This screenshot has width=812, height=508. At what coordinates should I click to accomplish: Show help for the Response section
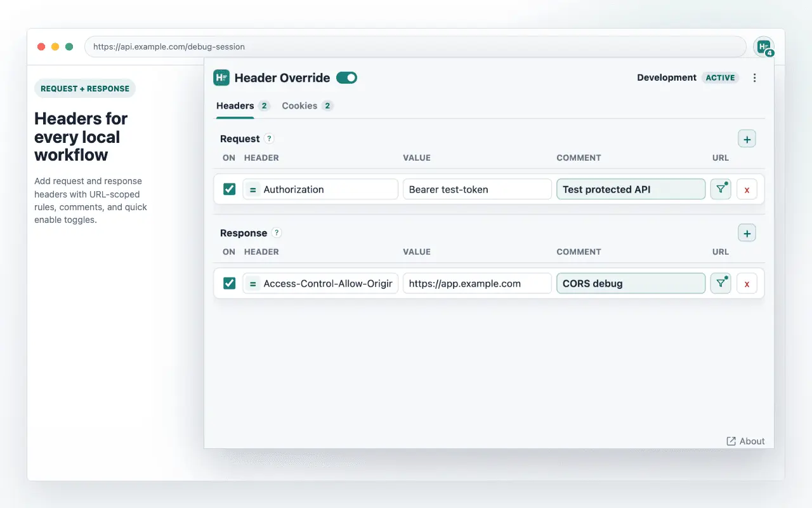coord(277,232)
